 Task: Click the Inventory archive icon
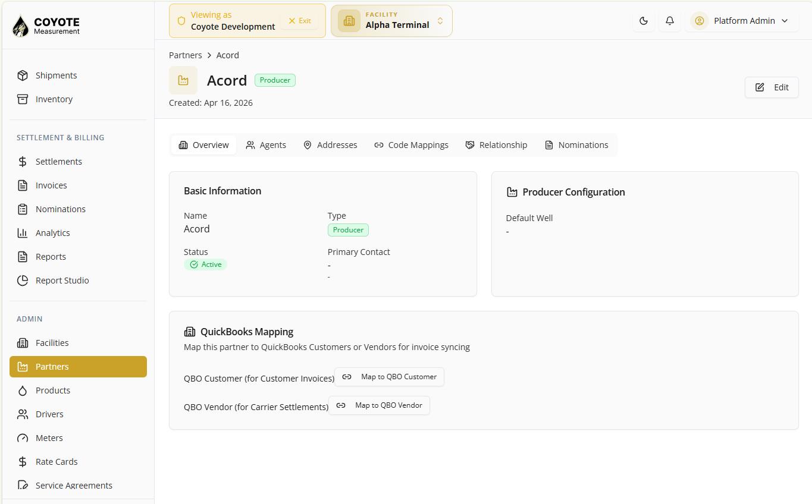point(23,99)
